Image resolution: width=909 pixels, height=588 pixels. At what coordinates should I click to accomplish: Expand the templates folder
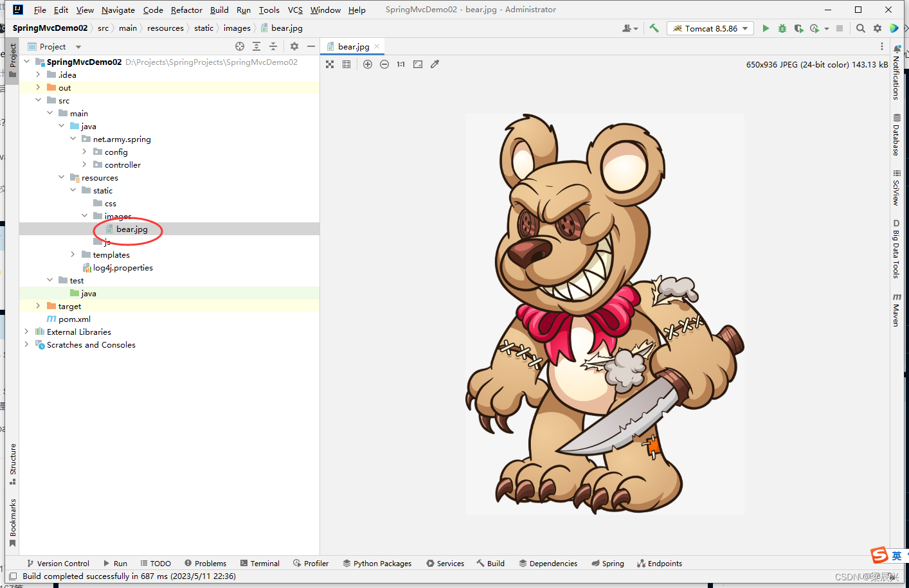click(73, 254)
